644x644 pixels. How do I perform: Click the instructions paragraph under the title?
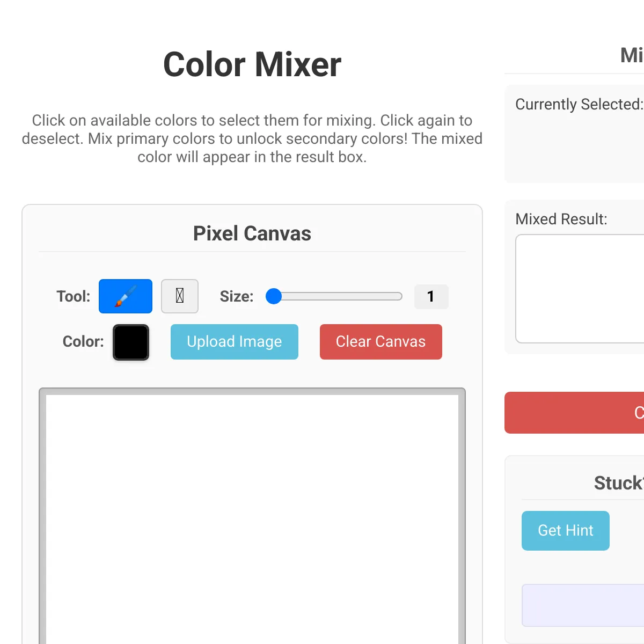point(252,138)
